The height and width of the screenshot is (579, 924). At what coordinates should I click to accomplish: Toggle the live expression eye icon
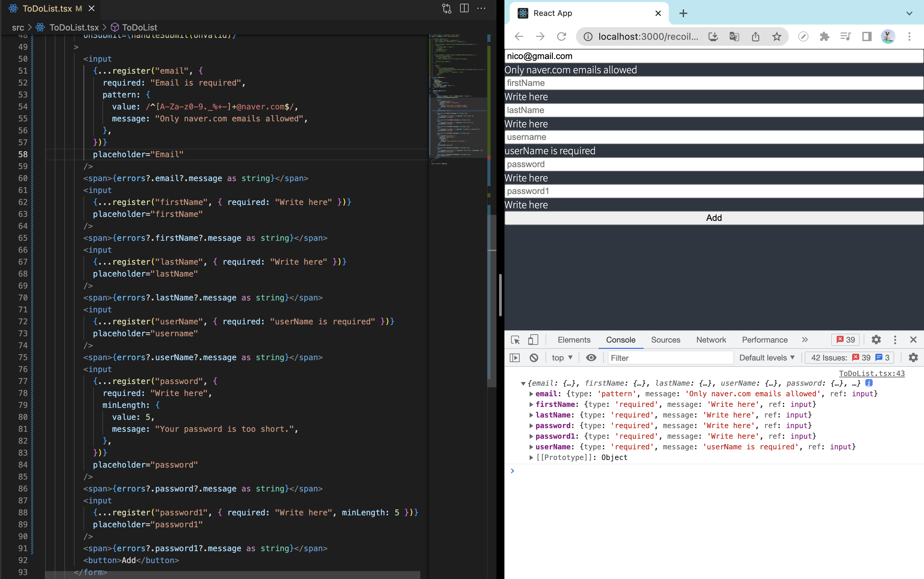click(x=591, y=358)
